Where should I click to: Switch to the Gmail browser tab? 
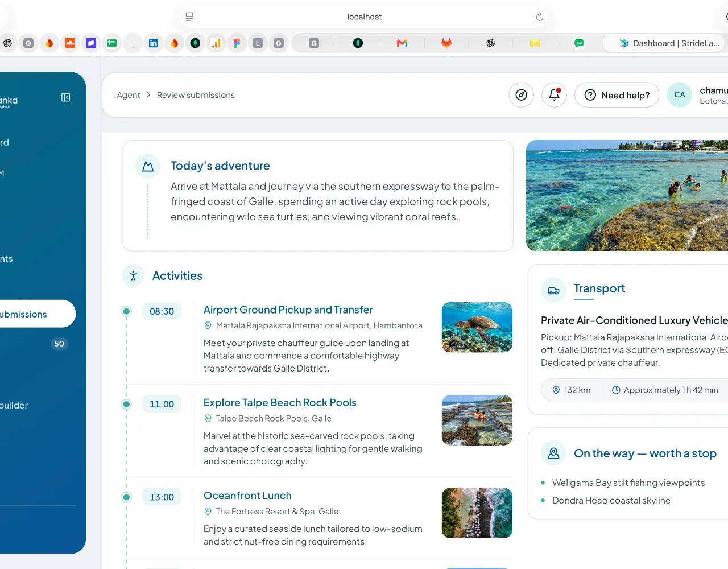402,43
